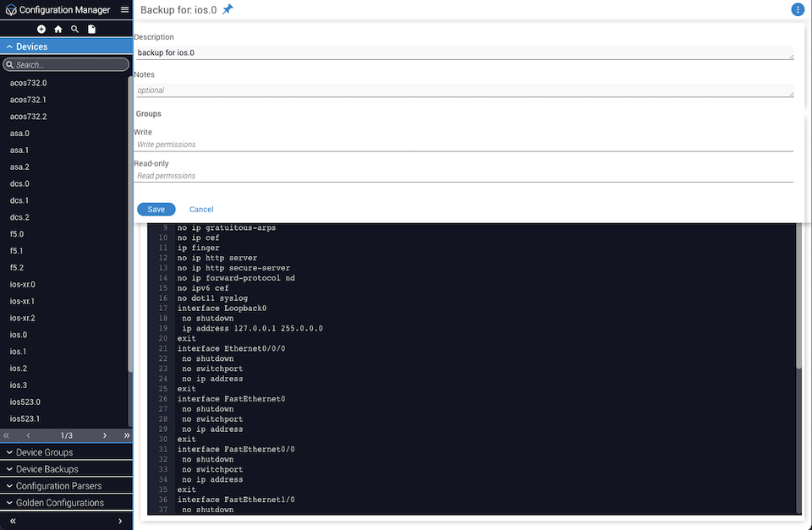Image resolution: width=812 pixels, height=530 pixels.
Task: Expand the Golden Configurations section
Action: (x=66, y=503)
